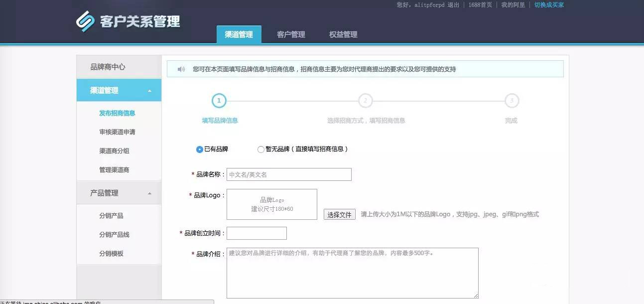Click step 1 circle 填写品牌信息
This screenshot has width=644, height=304.
point(219,101)
